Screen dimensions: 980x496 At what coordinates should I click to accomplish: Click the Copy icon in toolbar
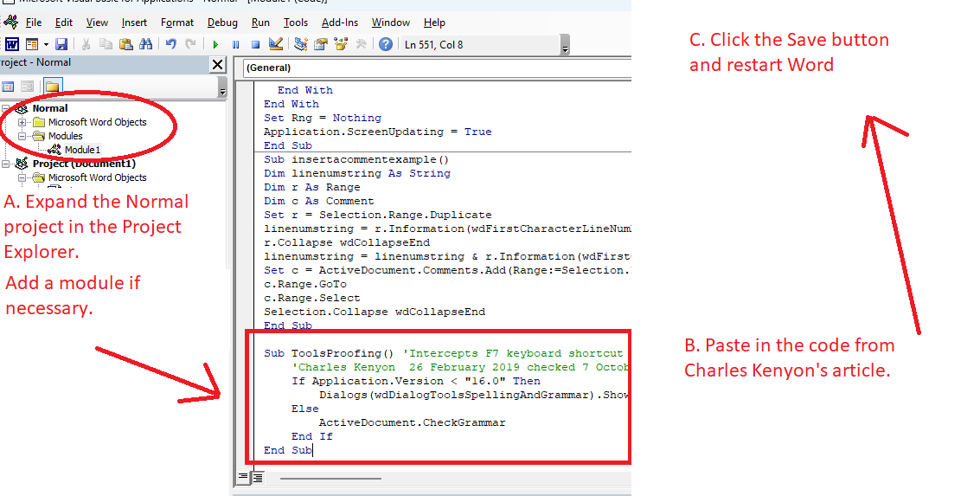coord(106,44)
